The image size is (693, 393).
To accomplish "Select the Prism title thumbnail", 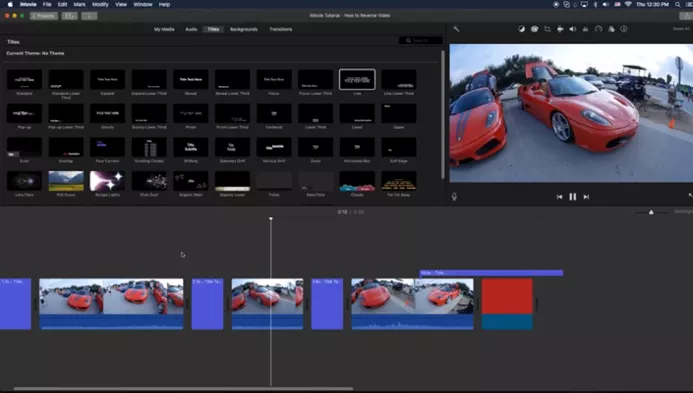I will coord(191,114).
